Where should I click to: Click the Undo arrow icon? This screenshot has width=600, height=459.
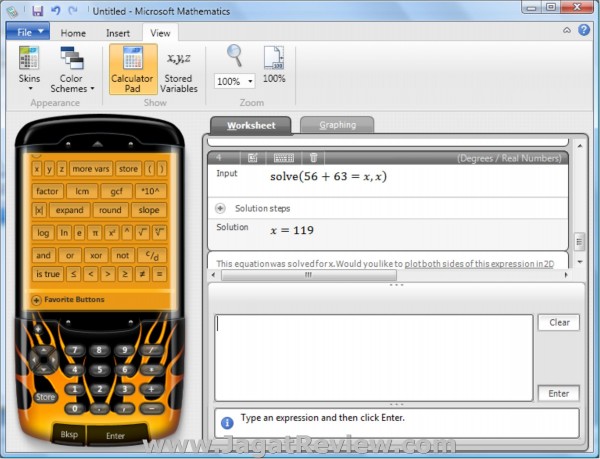click(x=56, y=10)
